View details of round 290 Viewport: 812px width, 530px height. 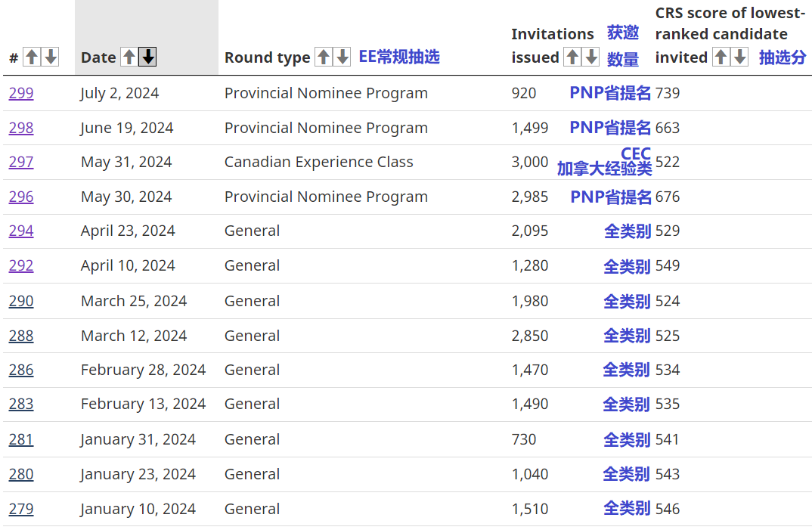tap(21, 301)
